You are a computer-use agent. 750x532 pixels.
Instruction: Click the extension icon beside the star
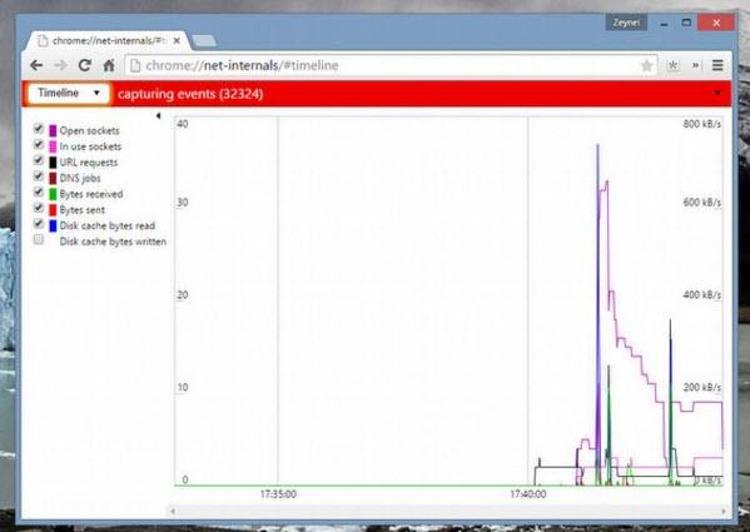point(673,65)
